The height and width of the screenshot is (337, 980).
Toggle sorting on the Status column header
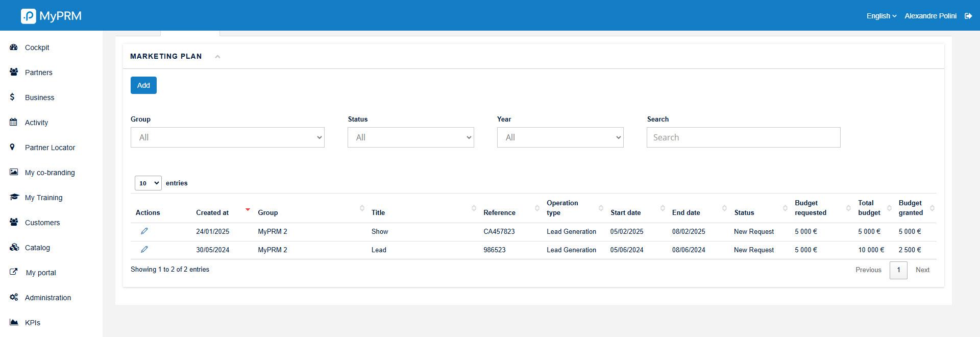(x=744, y=212)
